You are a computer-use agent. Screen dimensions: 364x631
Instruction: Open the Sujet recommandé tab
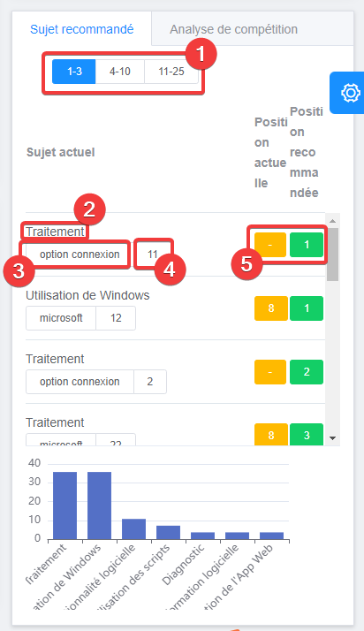[x=82, y=29]
